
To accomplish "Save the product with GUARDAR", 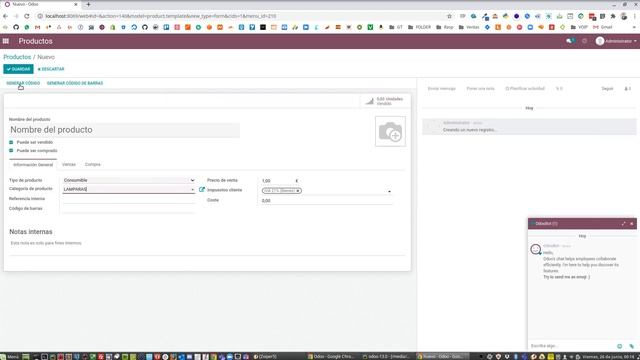I will [x=18, y=69].
